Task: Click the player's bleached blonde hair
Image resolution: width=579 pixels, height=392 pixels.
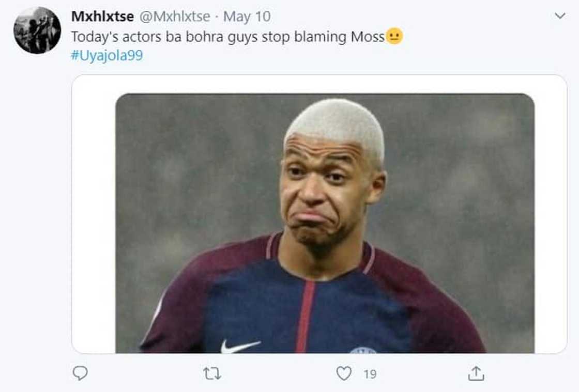Action: pyautogui.click(x=336, y=121)
